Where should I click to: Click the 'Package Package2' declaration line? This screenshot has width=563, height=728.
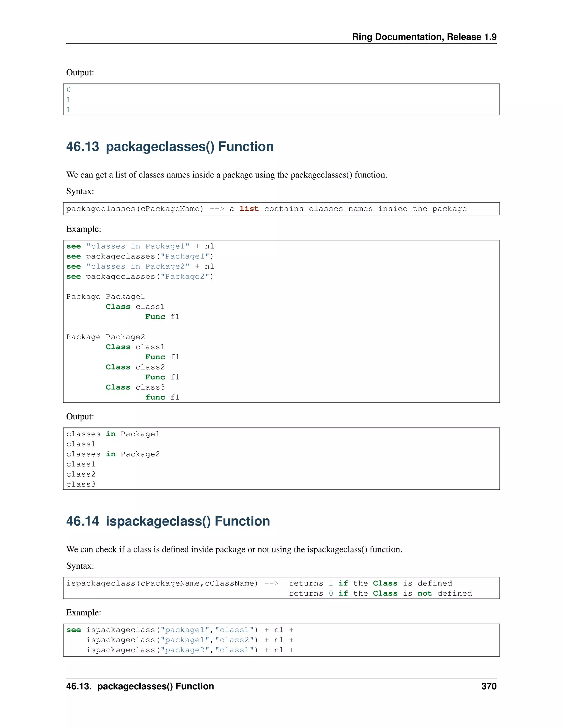click(x=105, y=337)
